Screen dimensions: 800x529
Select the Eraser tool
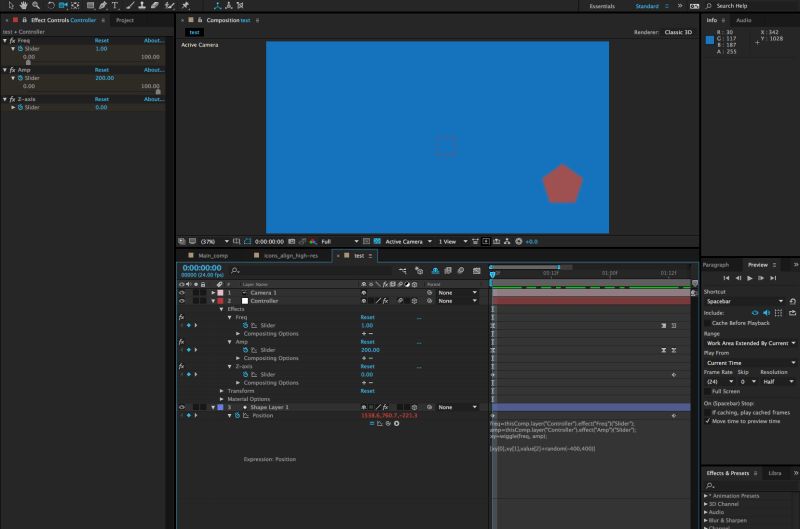[155, 5]
